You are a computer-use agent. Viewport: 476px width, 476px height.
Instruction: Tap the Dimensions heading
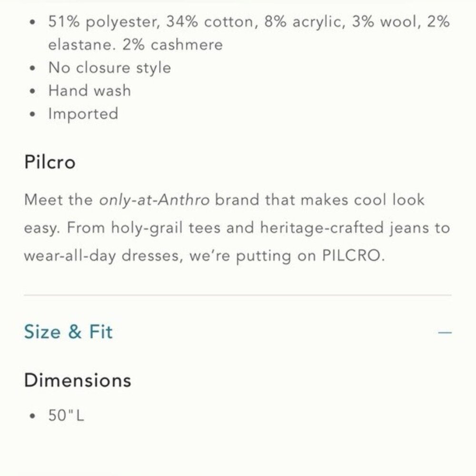point(78,380)
